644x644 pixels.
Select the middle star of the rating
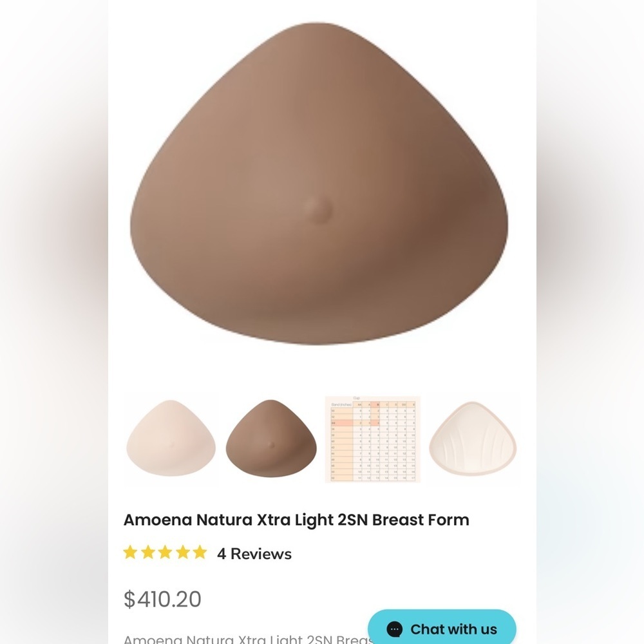[x=165, y=553]
